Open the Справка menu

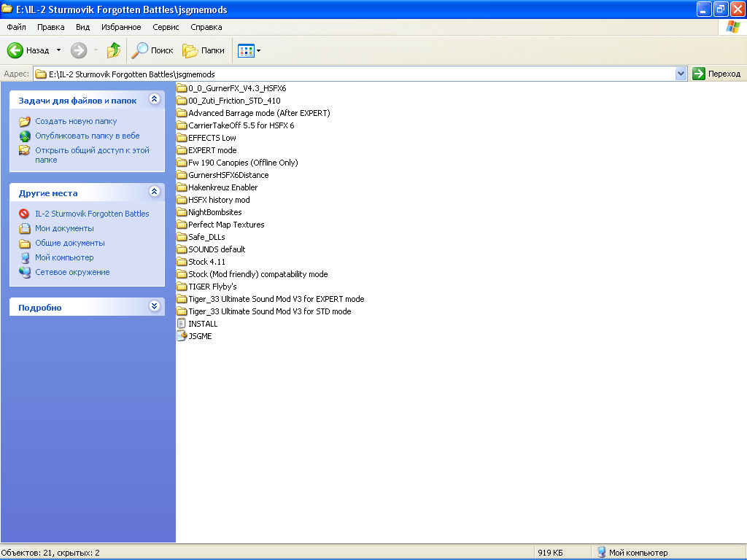point(206,27)
